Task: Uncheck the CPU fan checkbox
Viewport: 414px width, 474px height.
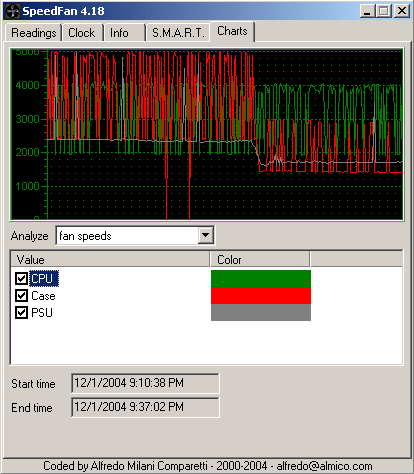Action: [x=21, y=278]
